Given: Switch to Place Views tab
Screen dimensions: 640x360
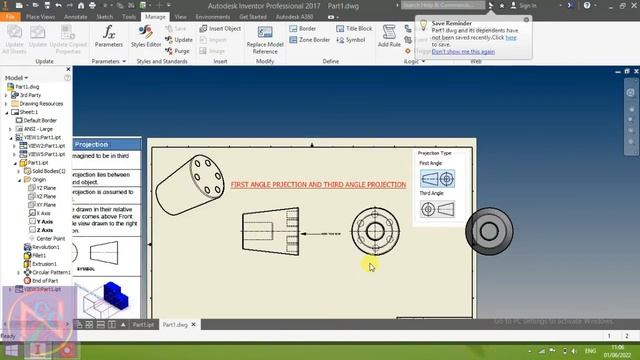Looking at the screenshot, I should point(40,17).
